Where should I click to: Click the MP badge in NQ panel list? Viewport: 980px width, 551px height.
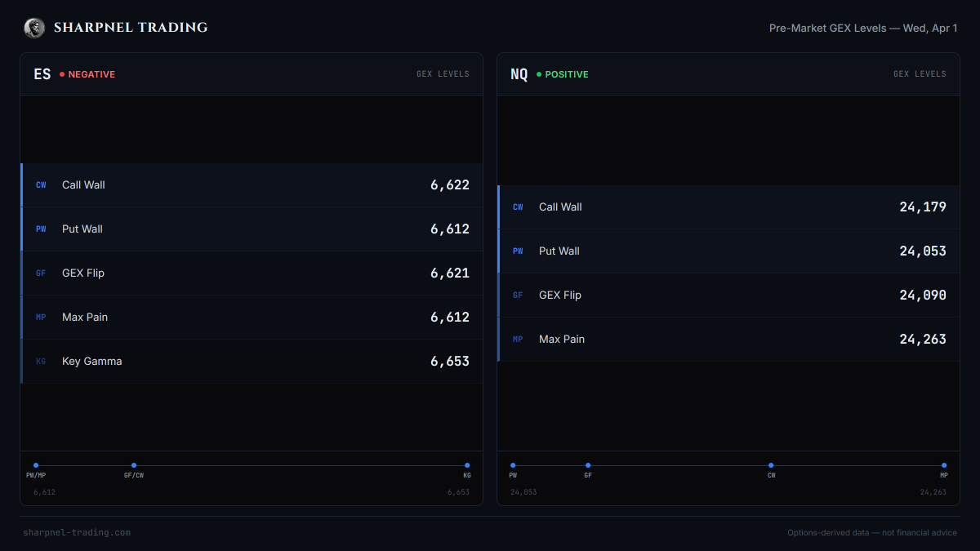pyautogui.click(x=518, y=340)
